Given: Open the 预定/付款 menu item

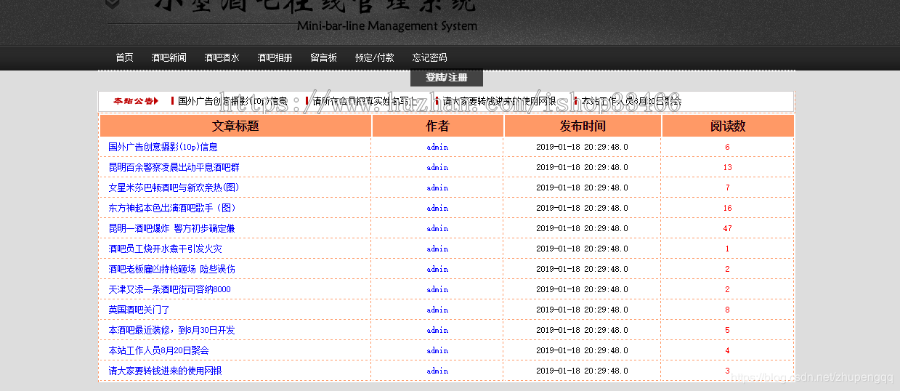Looking at the screenshot, I should coord(375,58).
